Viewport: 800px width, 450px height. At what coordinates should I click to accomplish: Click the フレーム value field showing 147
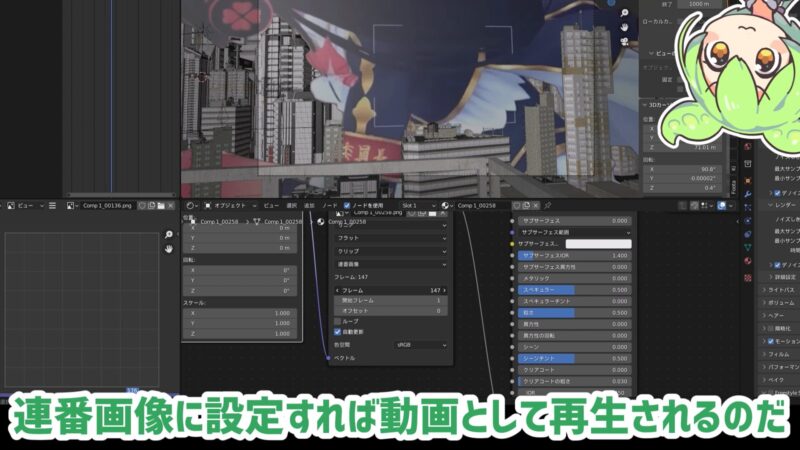[x=391, y=289]
